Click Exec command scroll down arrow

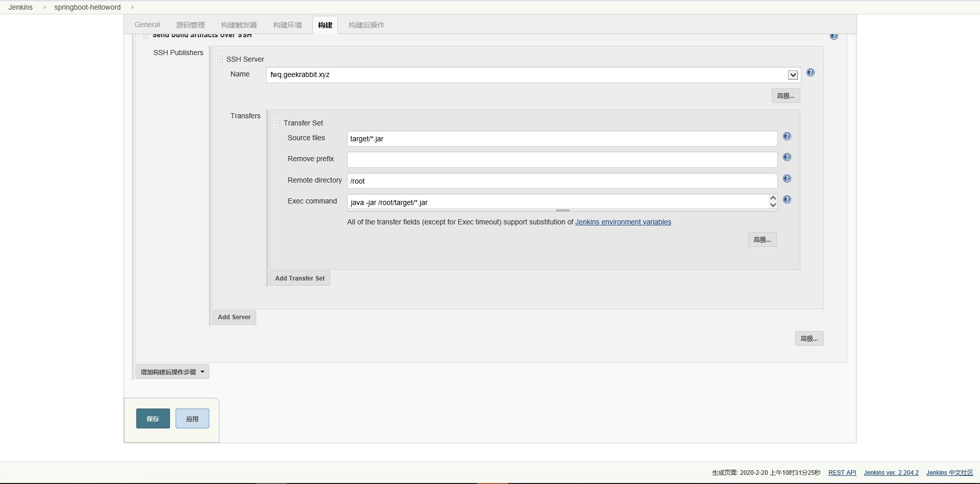(773, 205)
